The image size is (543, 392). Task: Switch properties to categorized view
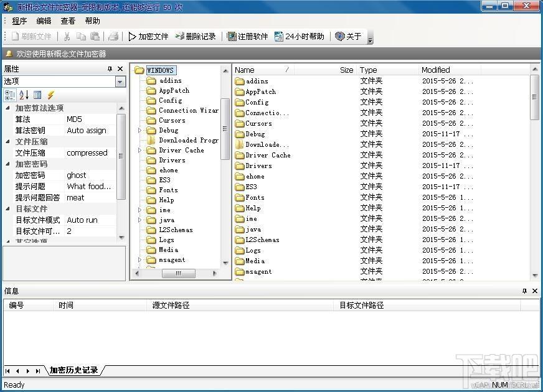(10, 95)
